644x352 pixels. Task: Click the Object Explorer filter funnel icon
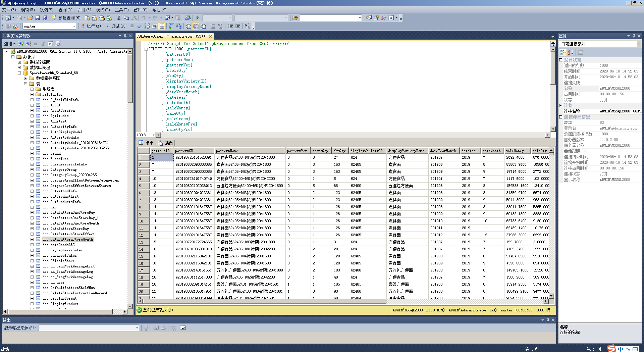[43, 44]
